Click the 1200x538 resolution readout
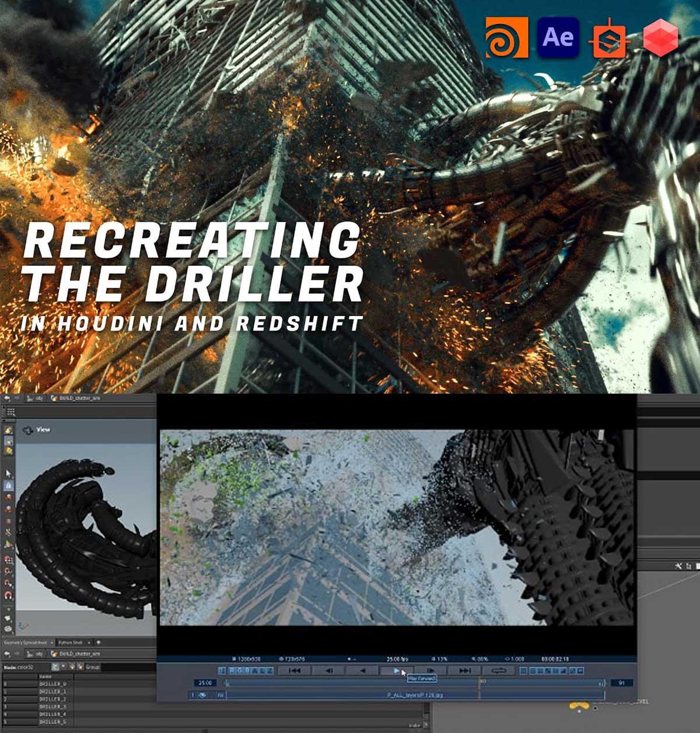 (246, 659)
